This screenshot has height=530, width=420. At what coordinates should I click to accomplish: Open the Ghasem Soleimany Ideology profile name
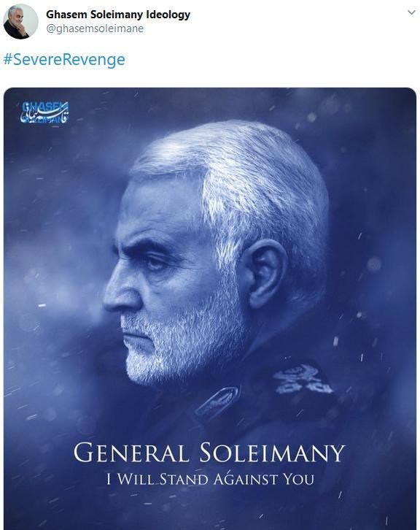coord(118,15)
